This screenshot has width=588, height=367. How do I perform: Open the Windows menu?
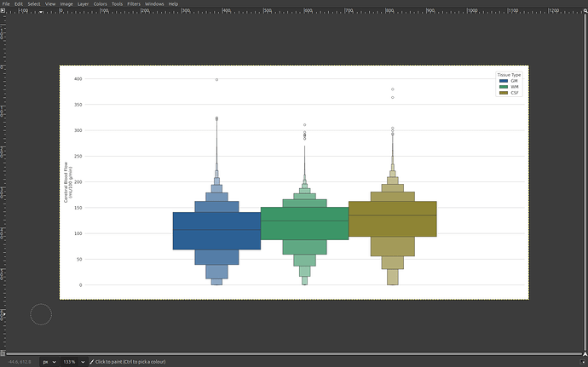click(x=154, y=3)
